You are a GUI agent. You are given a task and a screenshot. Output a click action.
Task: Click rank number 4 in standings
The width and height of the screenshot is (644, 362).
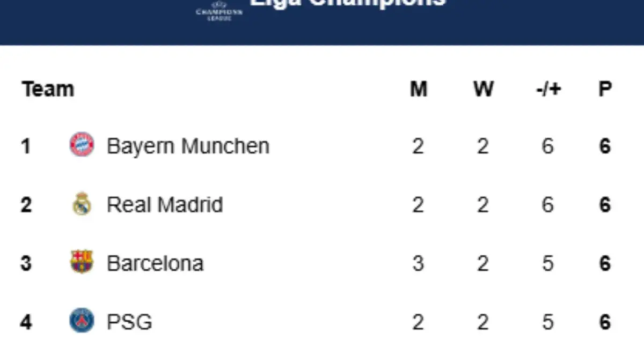coord(26,322)
